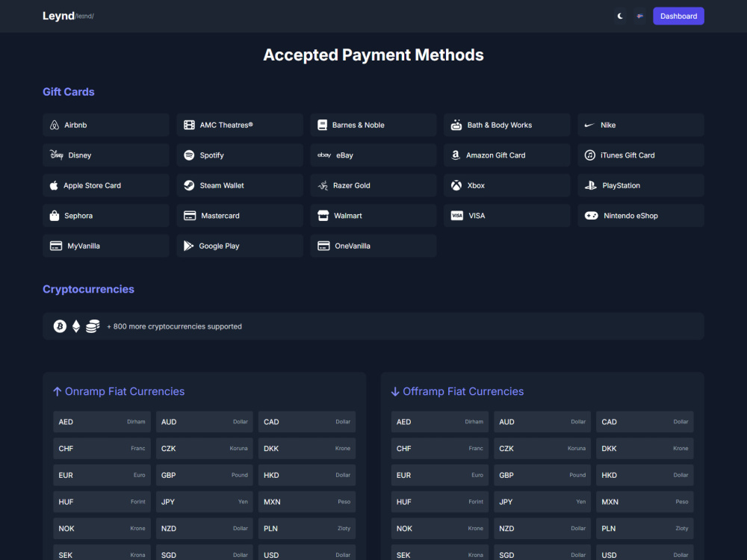Click the Disney logo icon
The height and width of the screenshot is (560, 747).
(57, 155)
